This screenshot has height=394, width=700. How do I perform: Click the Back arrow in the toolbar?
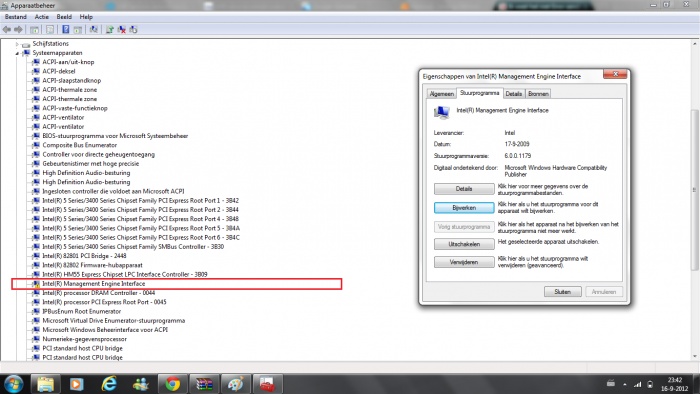(x=7, y=29)
